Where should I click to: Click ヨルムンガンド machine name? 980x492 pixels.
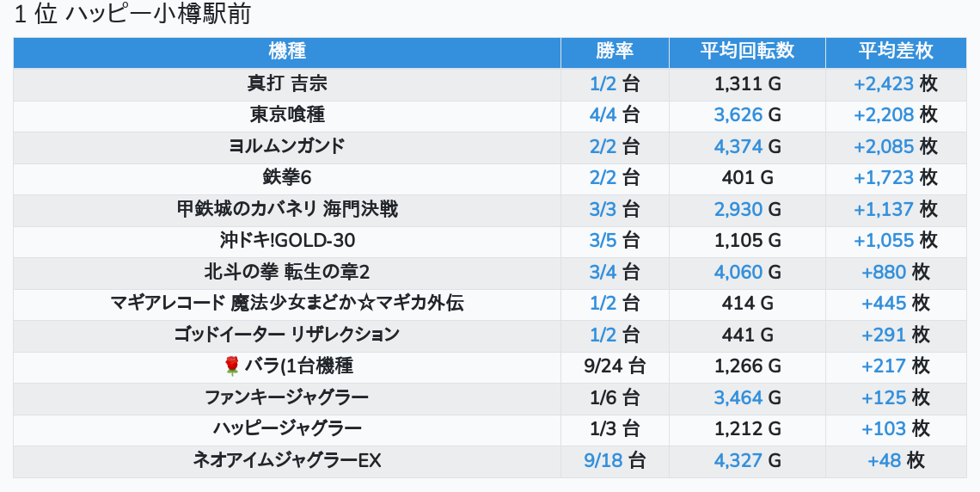(287, 146)
